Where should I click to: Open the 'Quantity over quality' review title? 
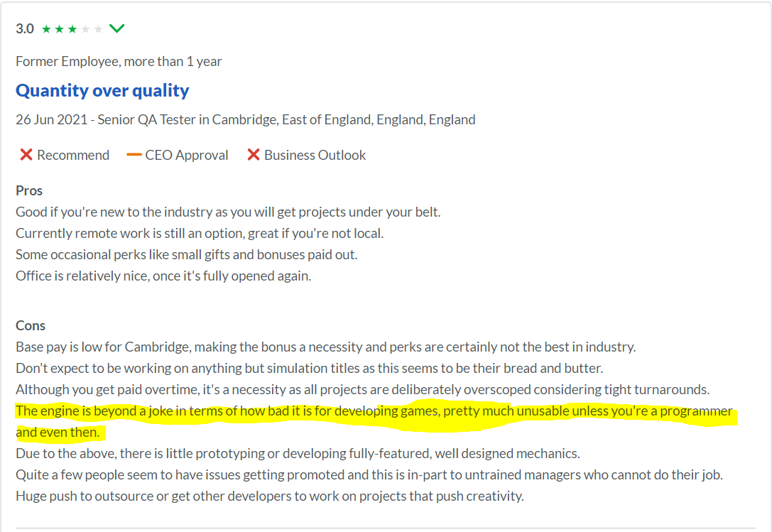pos(102,91)
